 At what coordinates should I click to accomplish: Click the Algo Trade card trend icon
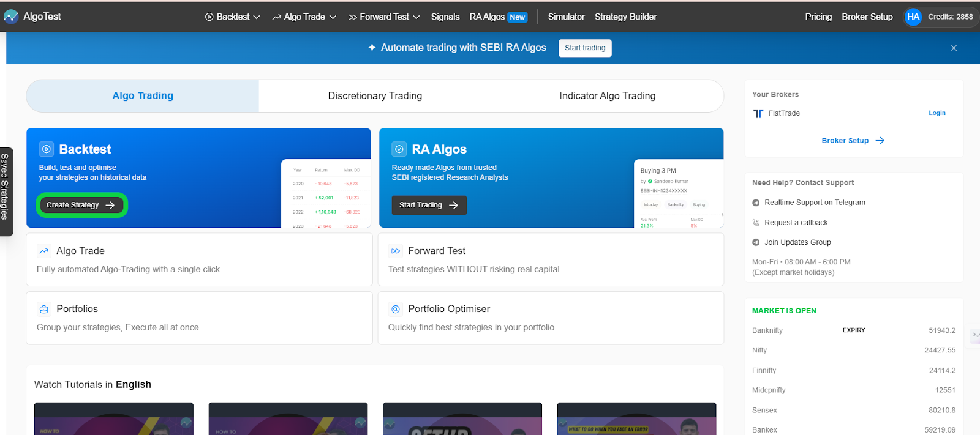coord(44,251)
